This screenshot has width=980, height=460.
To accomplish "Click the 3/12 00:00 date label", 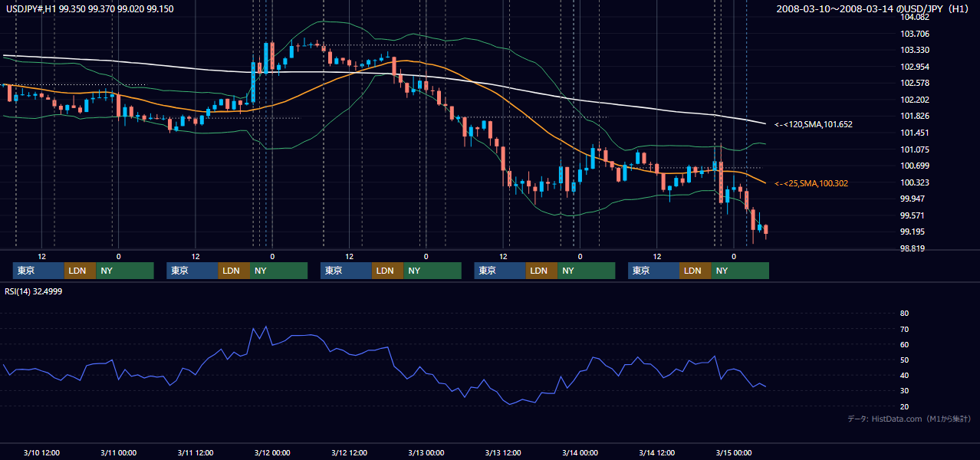I will point(272,452).
